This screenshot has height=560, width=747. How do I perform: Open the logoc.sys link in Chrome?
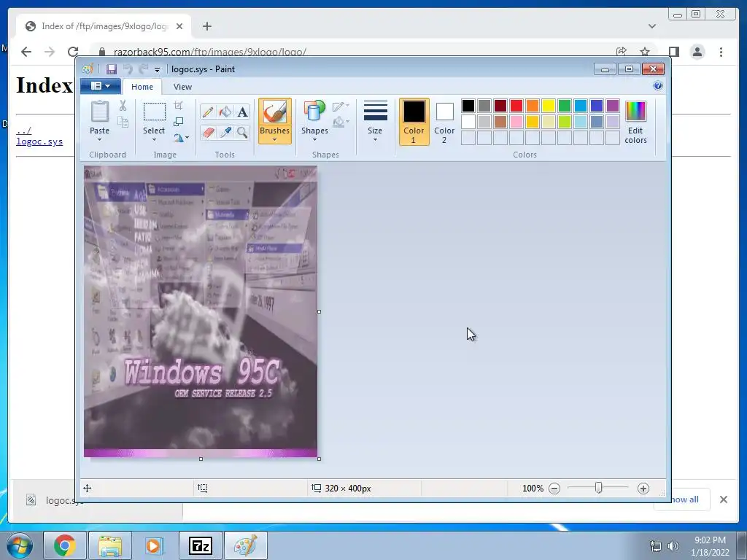click(x=39, y=141)
